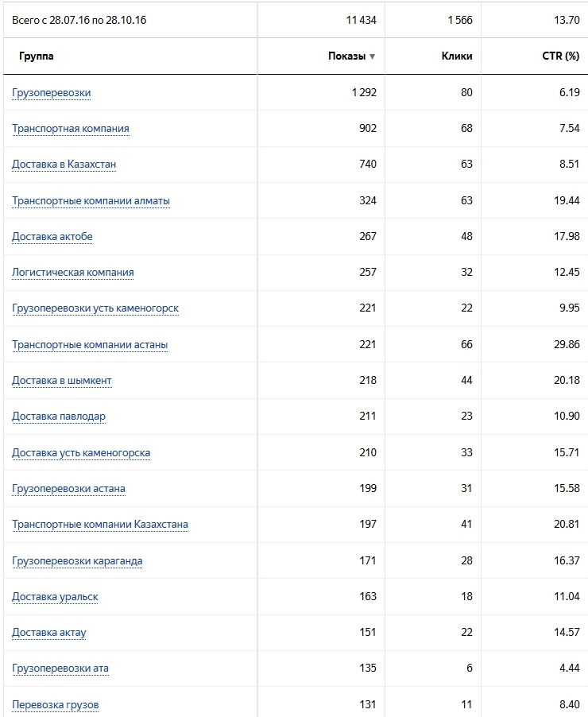588x717 pixels.
Task: Open the Доставка павлодар group
Action: 59,417
